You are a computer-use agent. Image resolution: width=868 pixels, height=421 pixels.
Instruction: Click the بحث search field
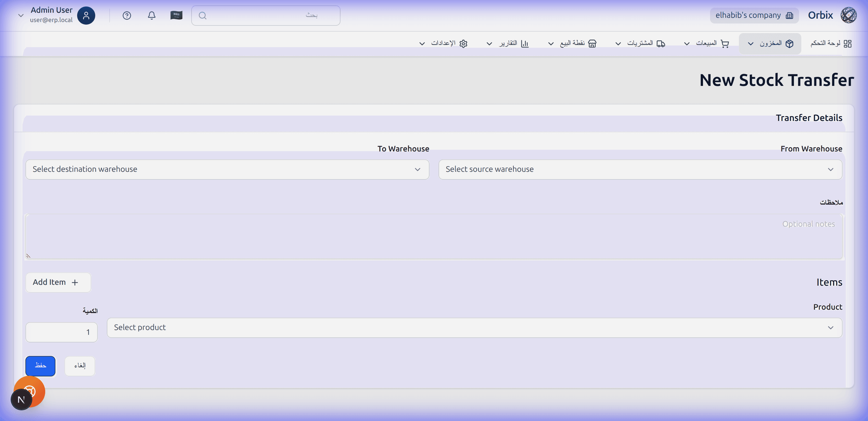point(266,15)
